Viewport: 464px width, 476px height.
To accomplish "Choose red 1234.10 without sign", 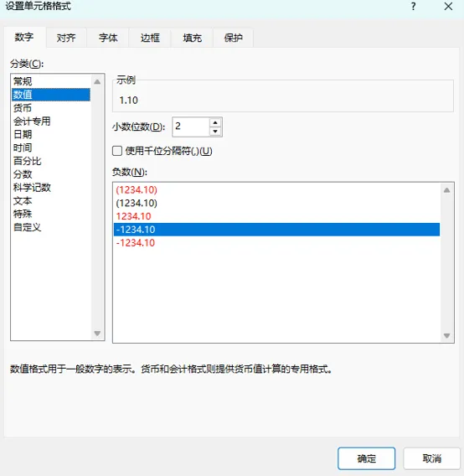I will [276, 216].
